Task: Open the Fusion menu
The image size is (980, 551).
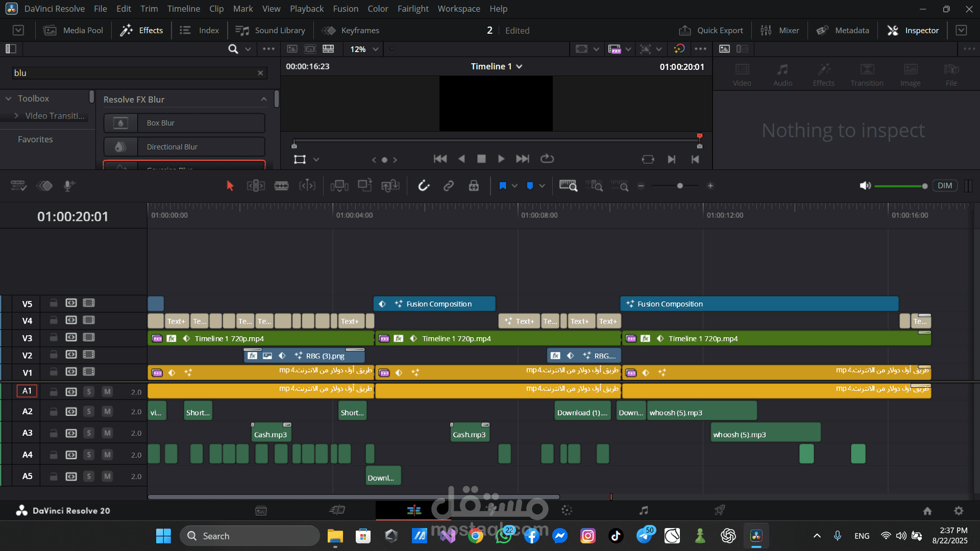Action: [x=346, y=9]
